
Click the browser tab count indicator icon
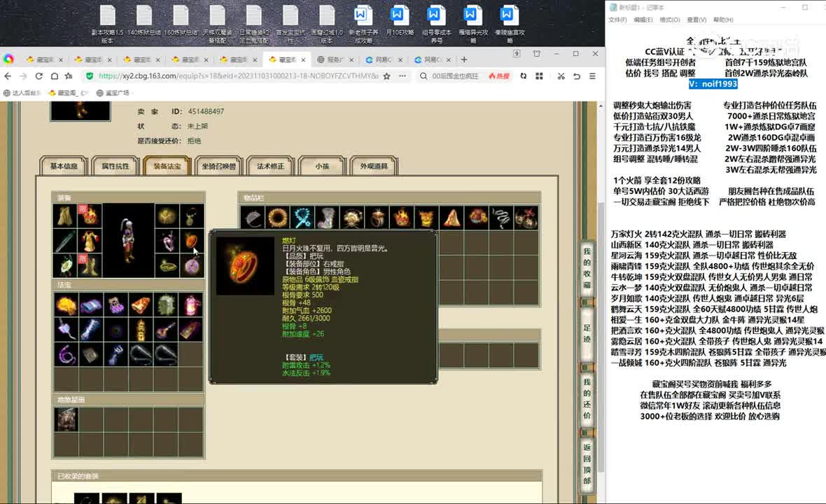tap(517, 54)
